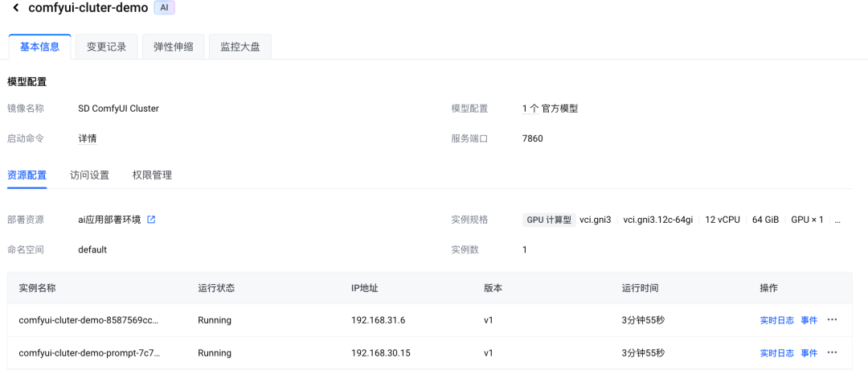The height and width of the screenshot is (383, 868).
Task: Click Running status of 192.168.31.6 row
Action: (x=215, y=319)
